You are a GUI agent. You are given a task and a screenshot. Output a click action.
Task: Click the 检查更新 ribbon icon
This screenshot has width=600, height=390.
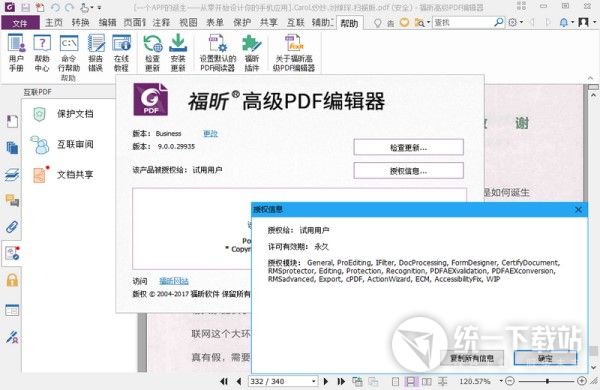point(152,52)
